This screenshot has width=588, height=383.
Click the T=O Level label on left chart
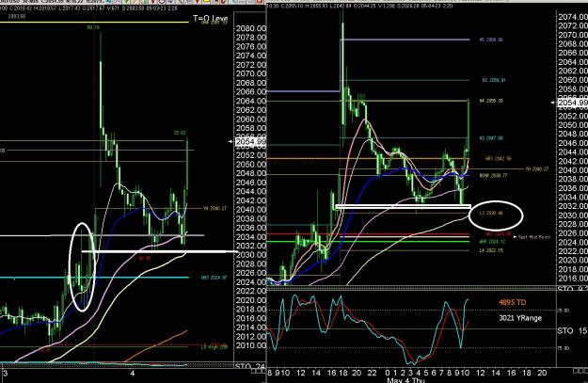coord(211,18)
